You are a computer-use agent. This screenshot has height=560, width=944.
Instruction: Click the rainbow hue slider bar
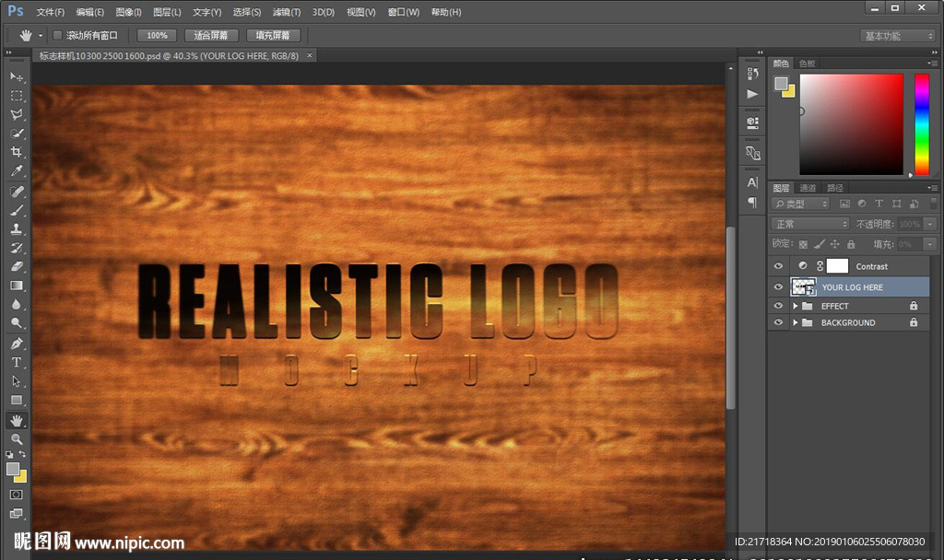921,123
